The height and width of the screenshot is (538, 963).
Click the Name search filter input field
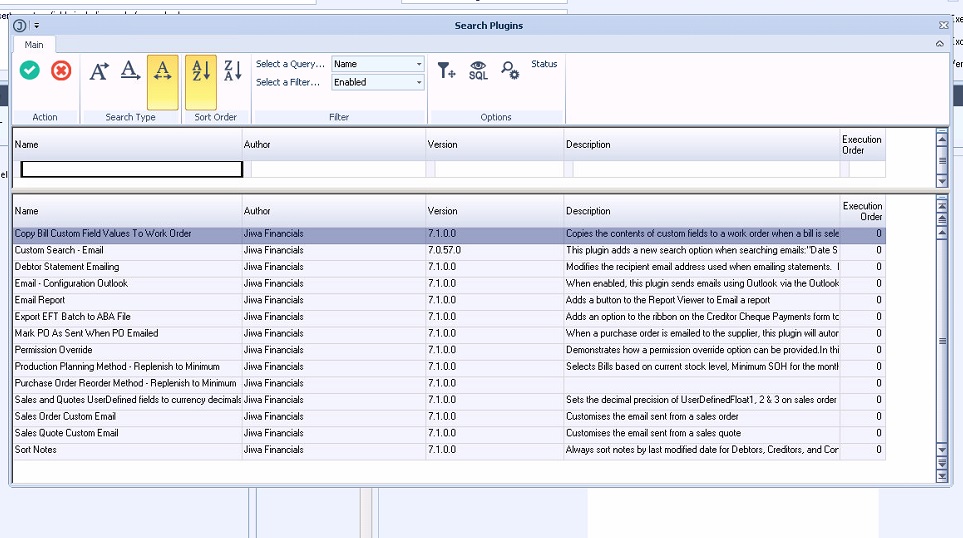(x=131, y=170)
